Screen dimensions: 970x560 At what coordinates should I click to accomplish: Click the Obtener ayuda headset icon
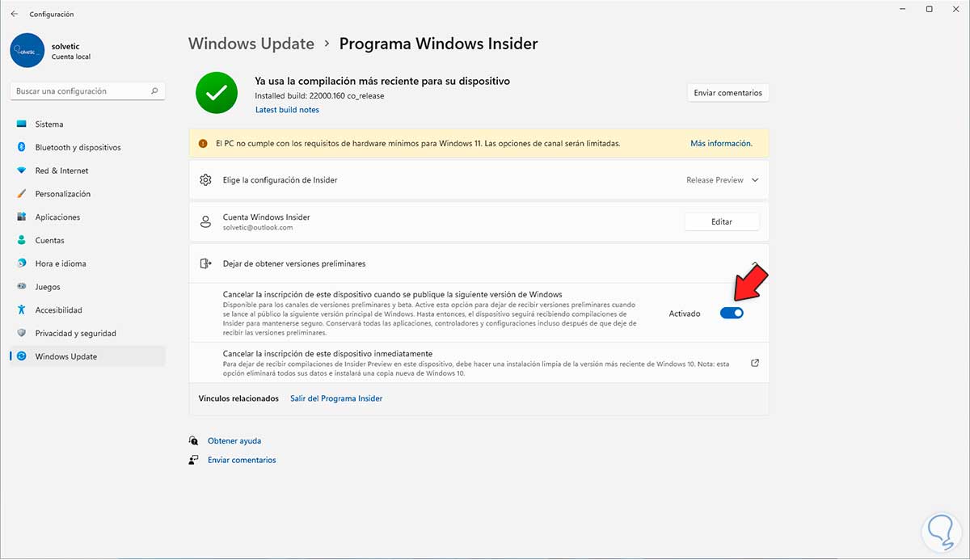[193, 441]
